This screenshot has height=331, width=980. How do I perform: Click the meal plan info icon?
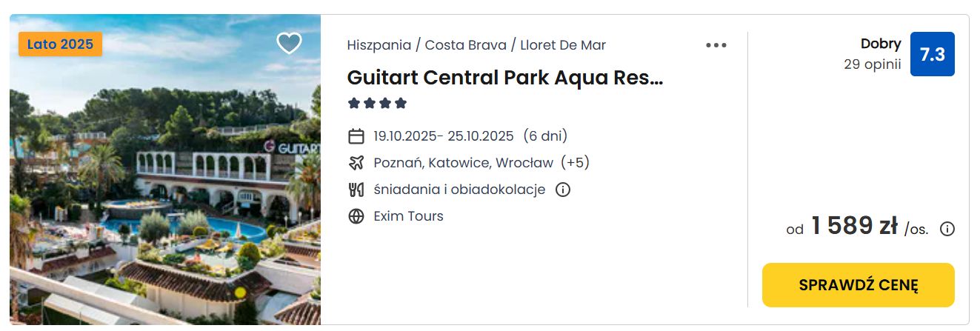[x=563, y=190]
